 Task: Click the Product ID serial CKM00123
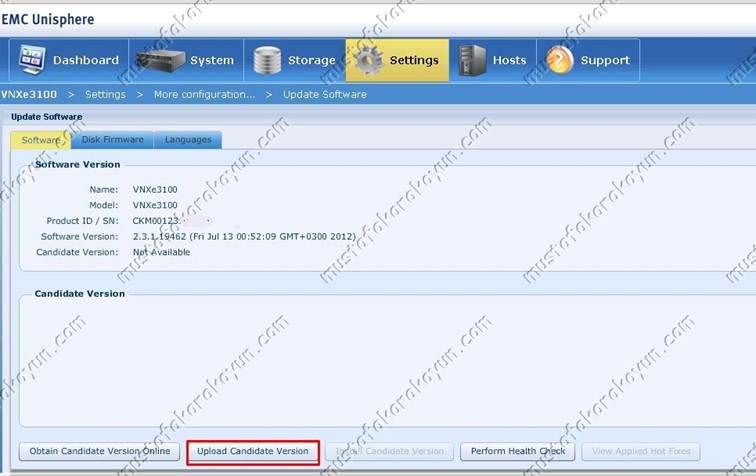tap(156, 221)
